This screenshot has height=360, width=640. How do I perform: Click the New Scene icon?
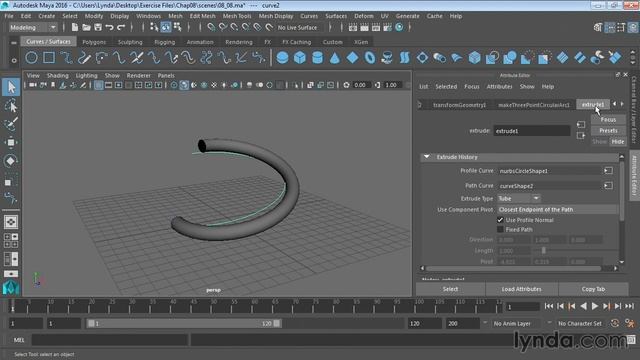tap(75, 27)
